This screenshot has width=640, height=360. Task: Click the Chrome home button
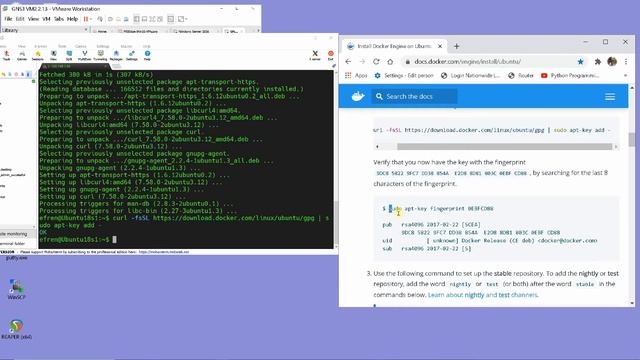tap(390, 62)
